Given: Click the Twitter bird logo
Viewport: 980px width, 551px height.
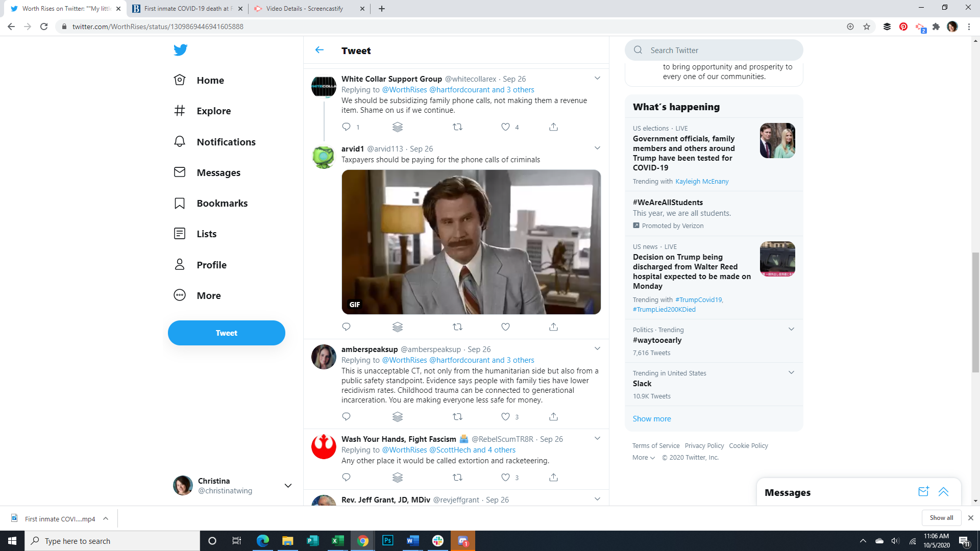Looking at the screenshot, I should 180,50.
